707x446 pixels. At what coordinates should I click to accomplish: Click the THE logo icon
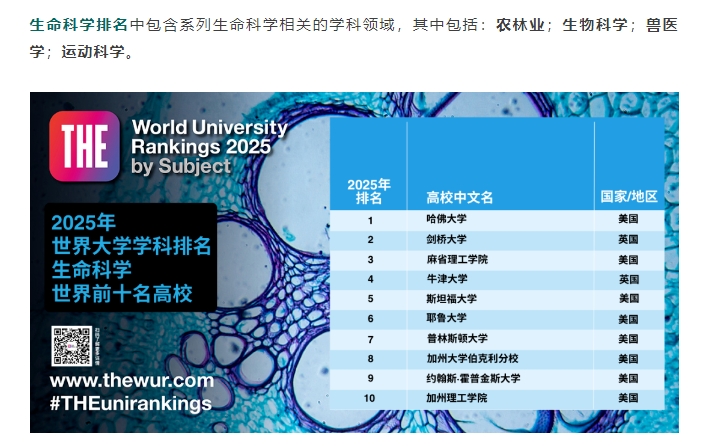click(x=85, y=147)
